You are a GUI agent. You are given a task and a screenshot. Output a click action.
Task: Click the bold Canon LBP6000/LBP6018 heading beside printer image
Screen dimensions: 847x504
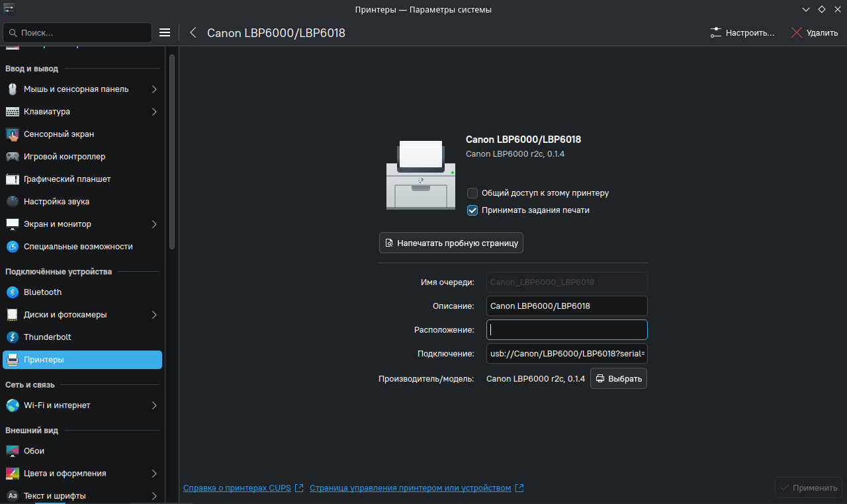tap(523, 140)
